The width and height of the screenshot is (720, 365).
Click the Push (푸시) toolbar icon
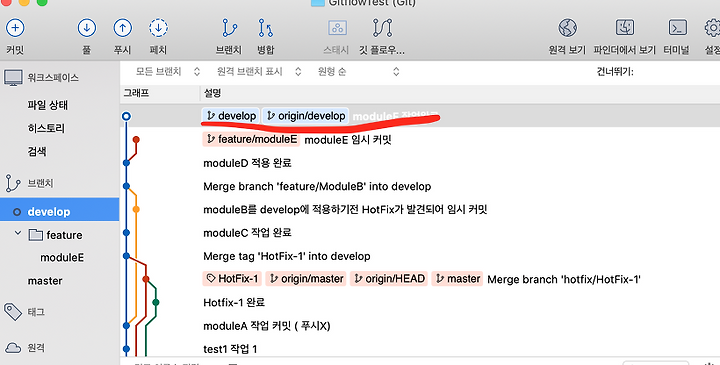123,28
